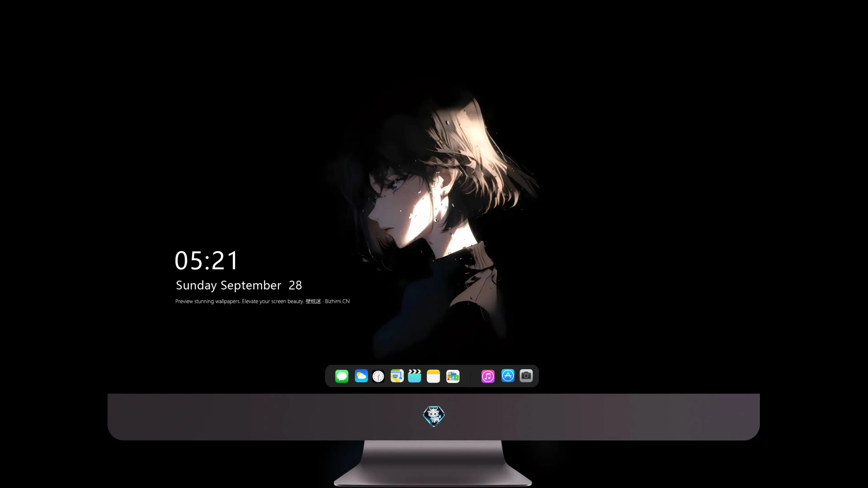The width and height of the screenshot is (868, 488).
Task: Launch the colorful posters app in the dock
Action: click(x=453, y=376)
